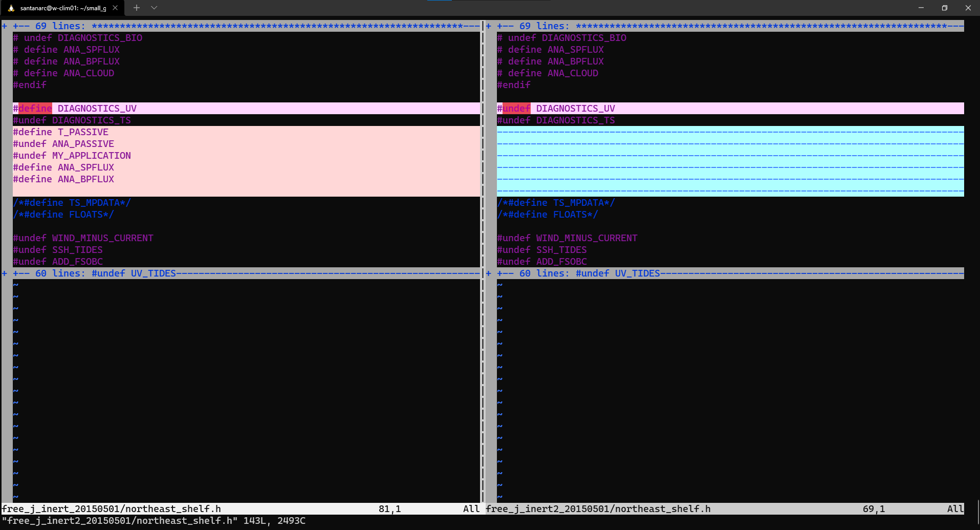This screenshot has height=530, width=980.
Task: Click left pane #undef WIND_MINUS_CURRENT line
Action: point(83,238)
